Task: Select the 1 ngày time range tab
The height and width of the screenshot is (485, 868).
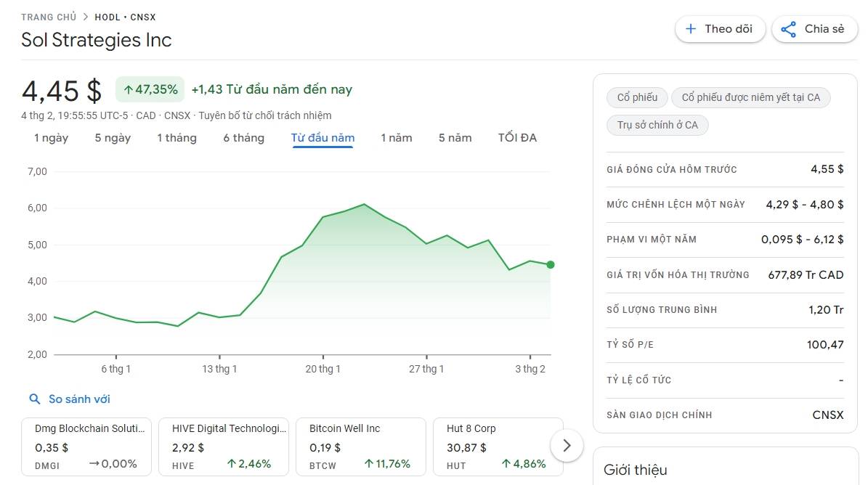Action: click(x=51, y=138)
